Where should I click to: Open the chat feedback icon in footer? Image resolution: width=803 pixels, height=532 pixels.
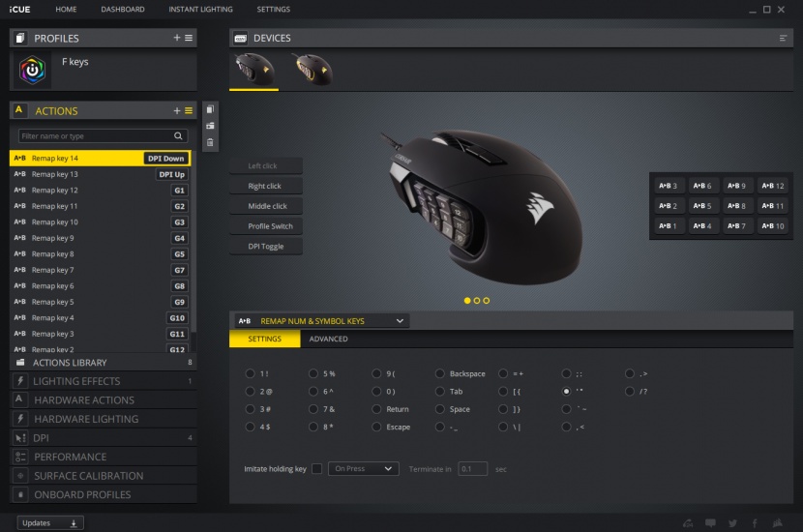(x=710, y=522)
